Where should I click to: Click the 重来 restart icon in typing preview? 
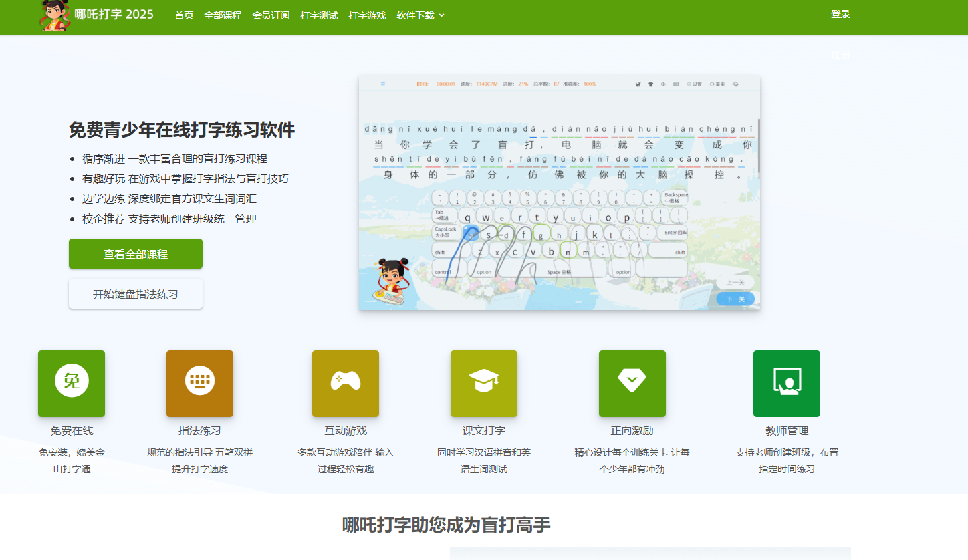(x=717, y=84)
